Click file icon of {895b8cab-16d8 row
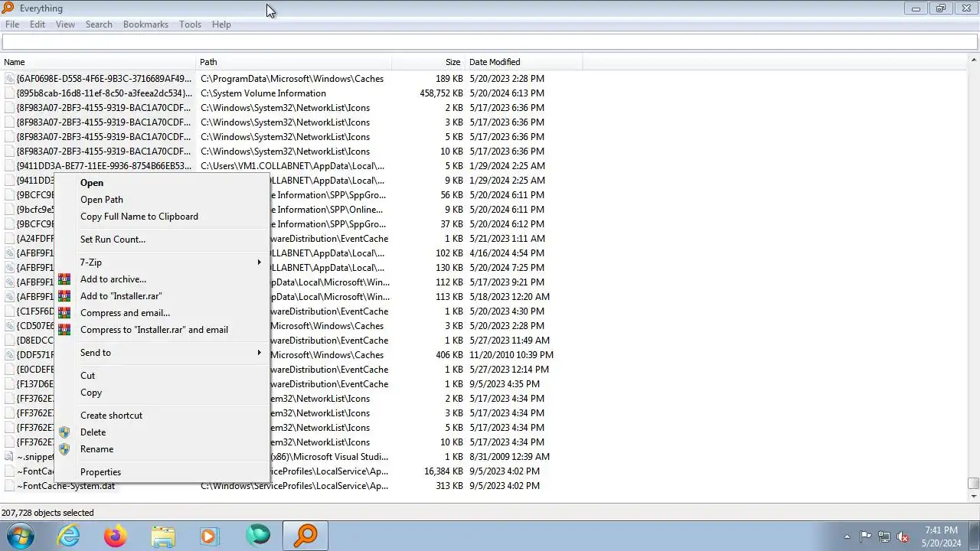This screenshot has width=980, height=551. coord(9,93)
